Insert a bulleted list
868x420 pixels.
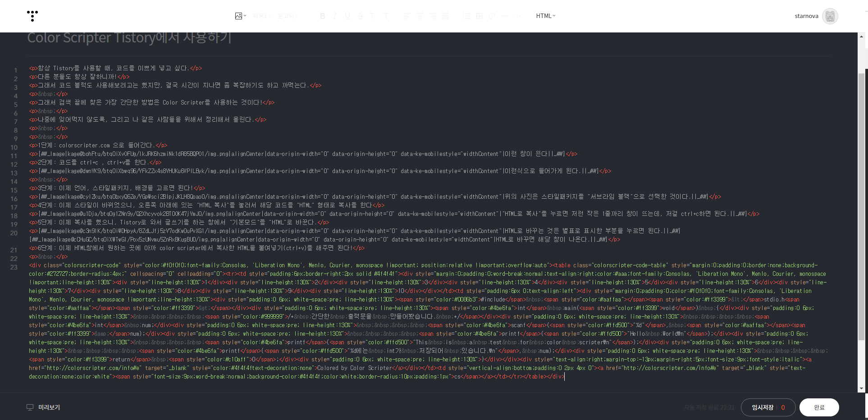[466, 16]
